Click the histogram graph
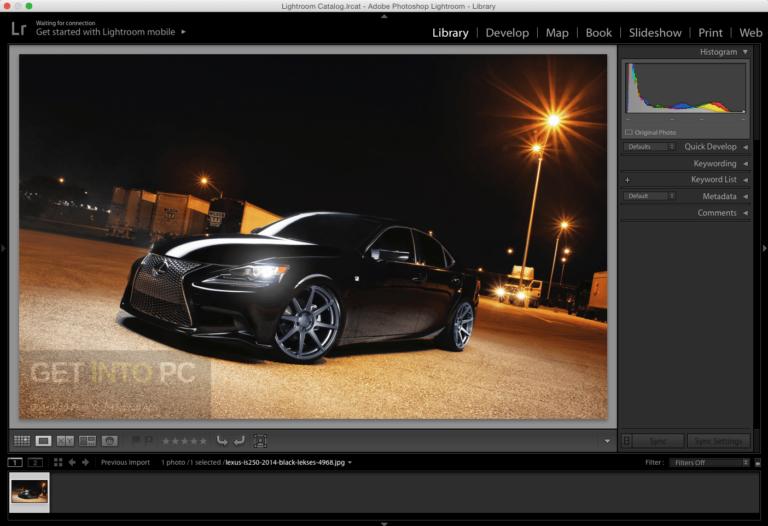Image resolution: width=768 pixels, height=526 pixels. 686,88
